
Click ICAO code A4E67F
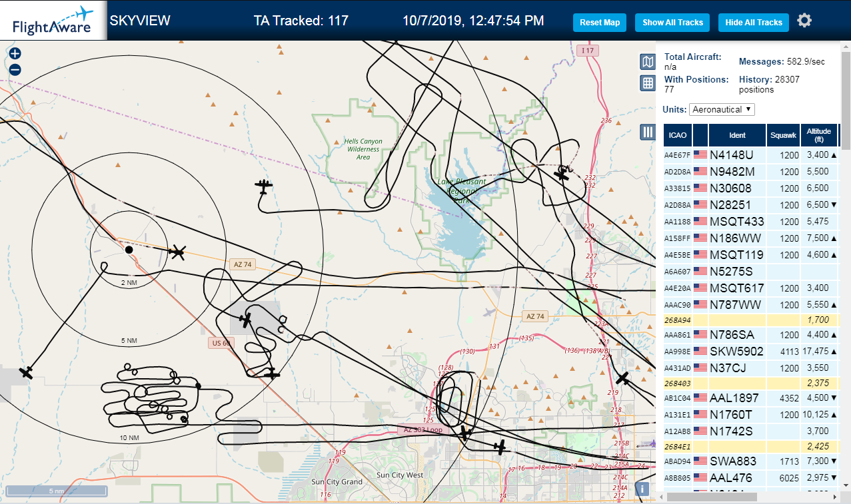[677, 155]
